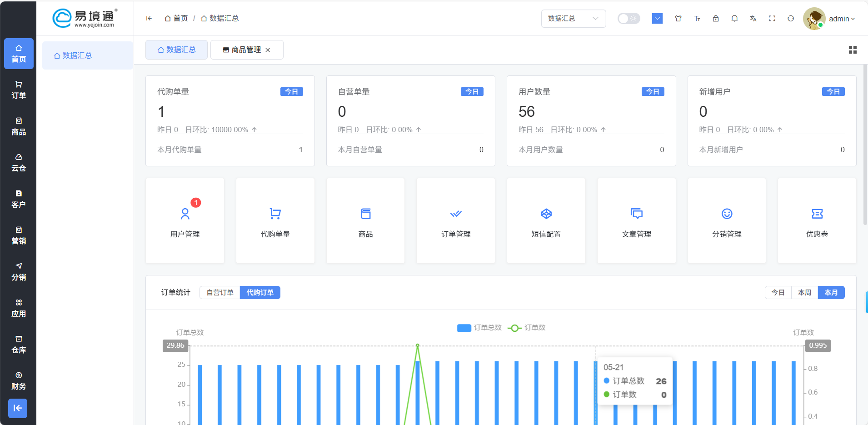Click the 0.995 right axis marker

click(x=818, y=345)
